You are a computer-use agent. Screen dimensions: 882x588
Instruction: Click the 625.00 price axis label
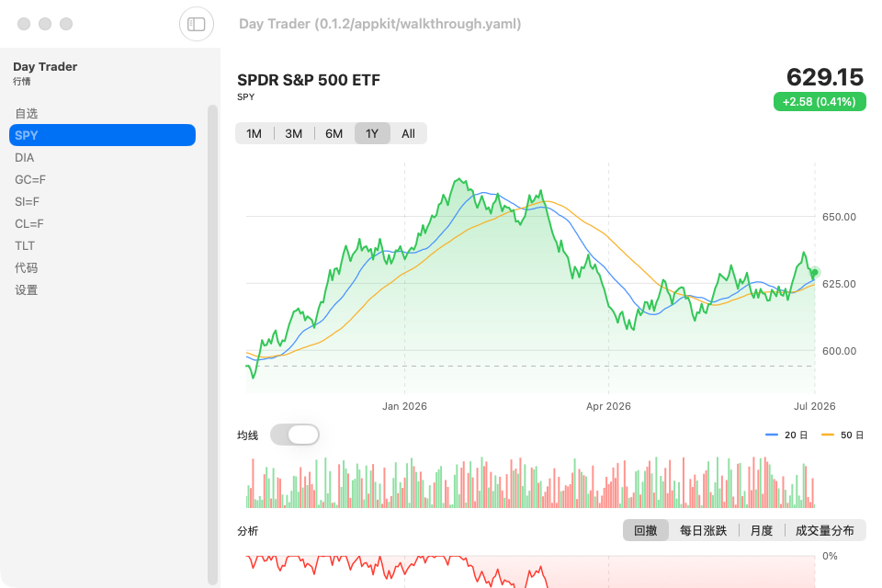(x=839, y=284)
